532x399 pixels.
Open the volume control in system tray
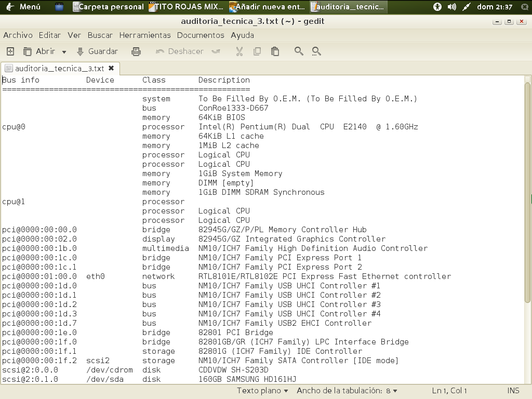click(452, 7)
